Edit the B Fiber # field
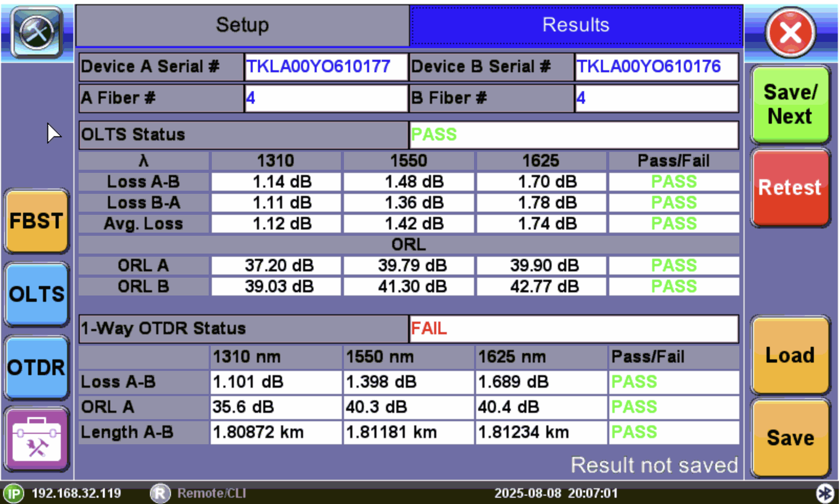The height and width of the screenshot is (504, 840). 656,98
